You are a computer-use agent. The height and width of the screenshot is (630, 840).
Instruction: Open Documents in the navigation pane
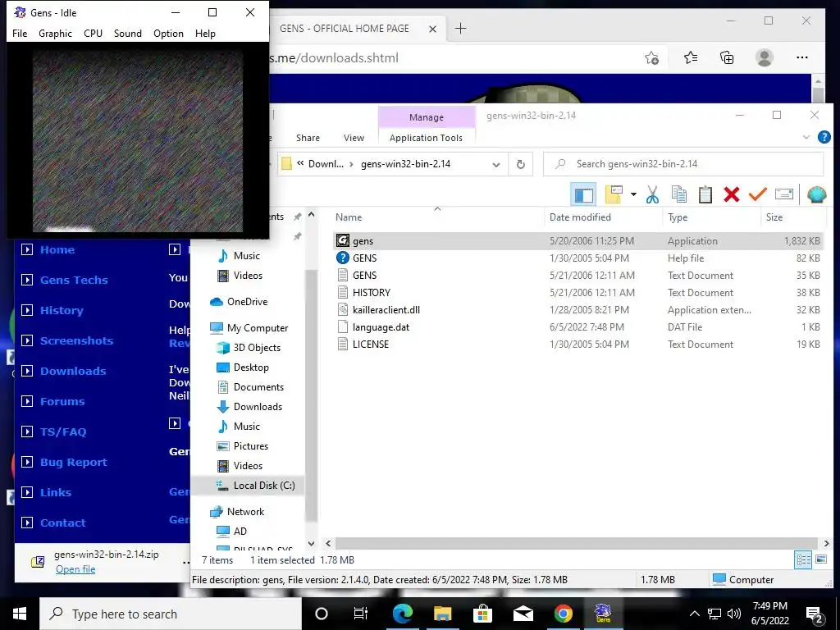(258, 387)
